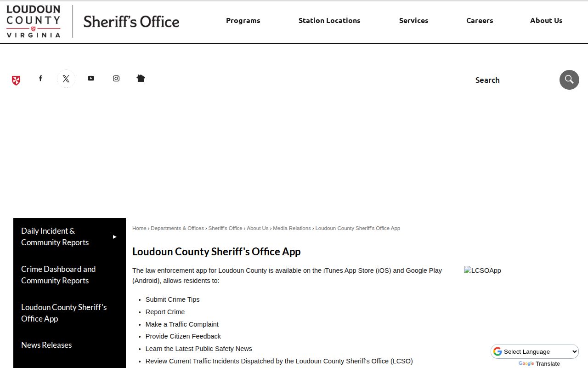The width and height of the screenshot is (588, 368).
Task: Click the last breadcrumb 'Loudoun County Sheriff's Office App'
Action: click(358, 228)
